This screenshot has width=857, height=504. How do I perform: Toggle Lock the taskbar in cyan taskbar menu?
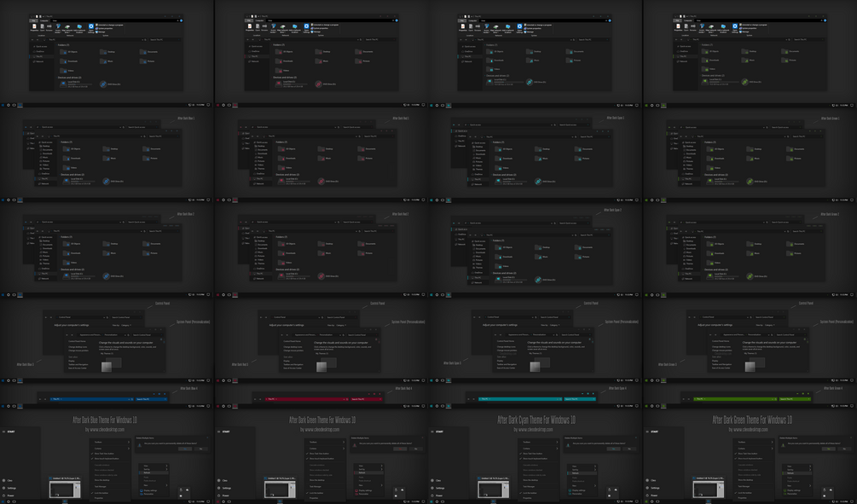click(538, 493)
